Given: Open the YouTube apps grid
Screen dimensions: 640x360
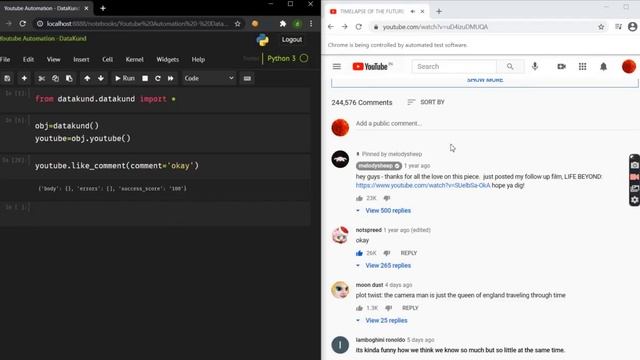Looking at the screenshot, I should [x=582, y=67].
